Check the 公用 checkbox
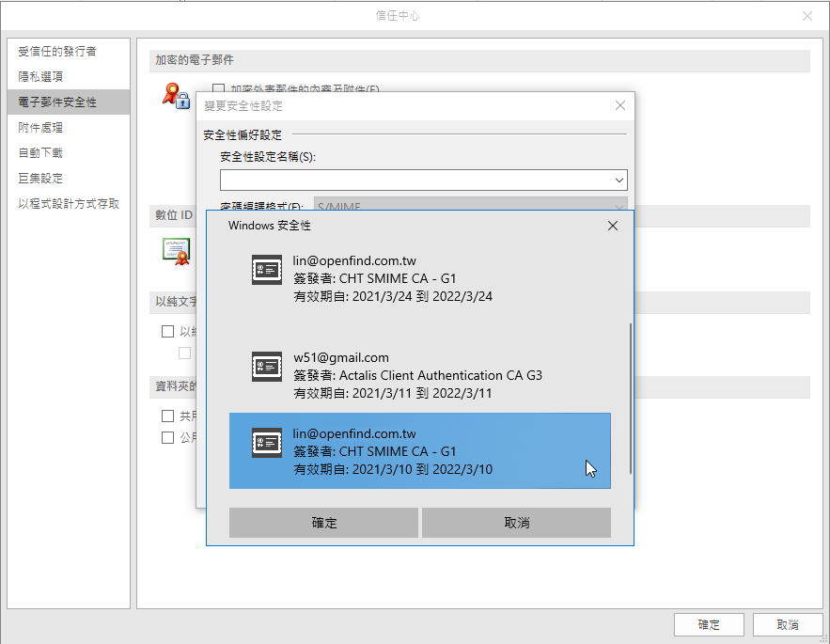The width and height of the screenshot is (830, 644). click(165, 436)
